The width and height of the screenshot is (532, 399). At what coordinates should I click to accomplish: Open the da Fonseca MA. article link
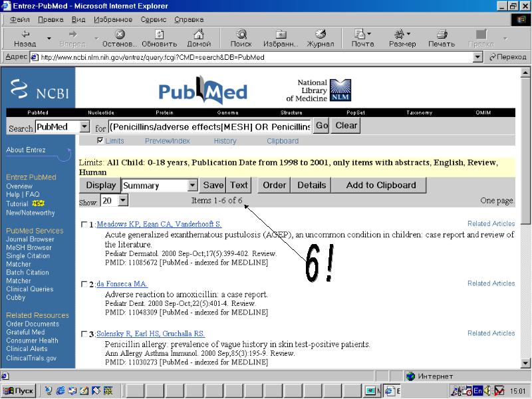pos(122,284)
